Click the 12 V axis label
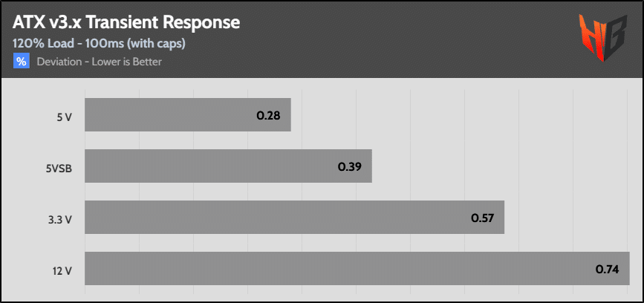The width and height of the screenshot is (644, 303). pos(63,270)
